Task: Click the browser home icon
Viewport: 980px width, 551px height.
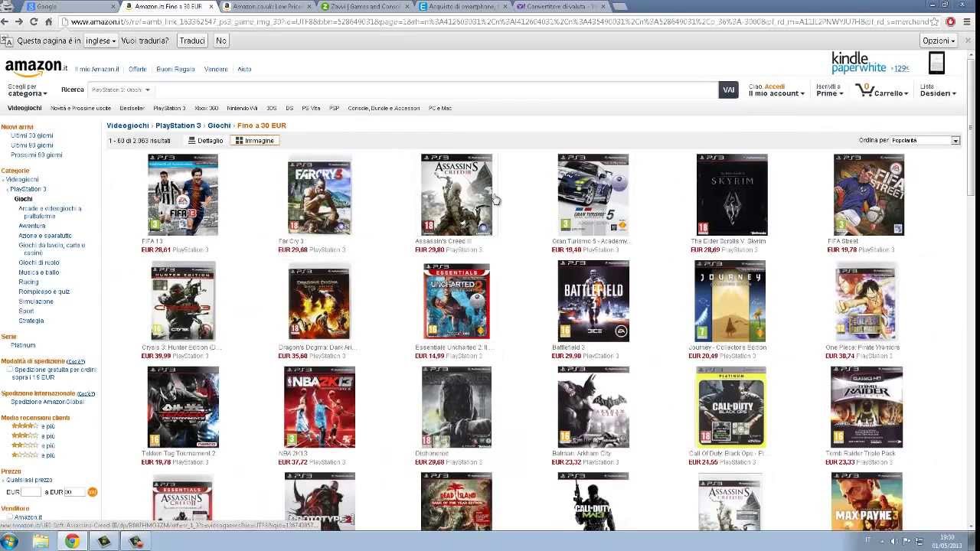Action: tap(48, 22)
